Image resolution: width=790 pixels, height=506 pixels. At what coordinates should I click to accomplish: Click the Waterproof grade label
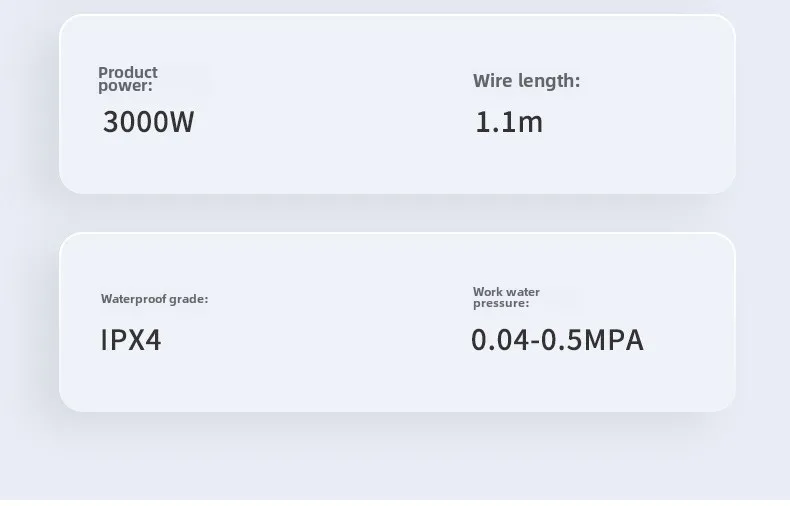click(x=154, y=299)
